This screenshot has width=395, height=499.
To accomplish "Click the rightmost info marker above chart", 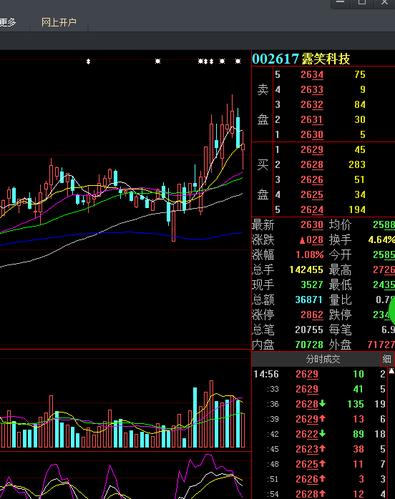I will point(238,61).
